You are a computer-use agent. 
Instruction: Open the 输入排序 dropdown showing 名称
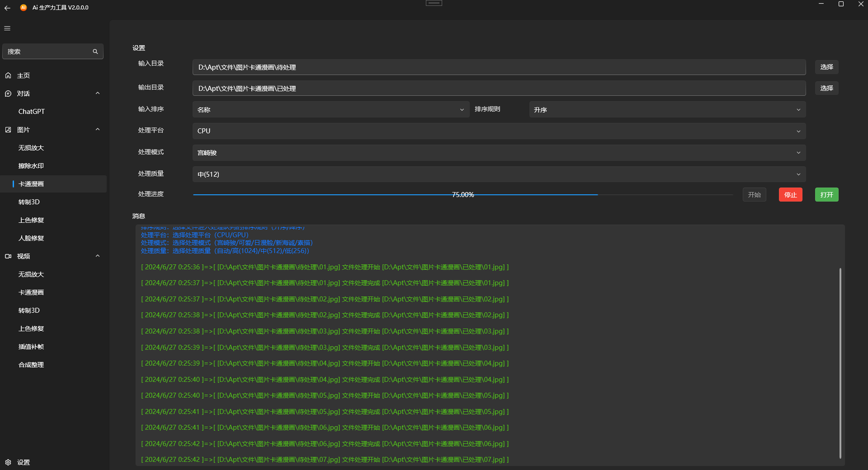click(x=331, y=109)
